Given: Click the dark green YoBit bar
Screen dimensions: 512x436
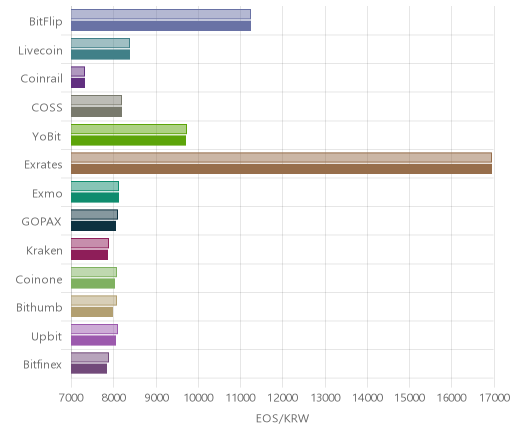Looking at the screenshot, I should (128, 140).
